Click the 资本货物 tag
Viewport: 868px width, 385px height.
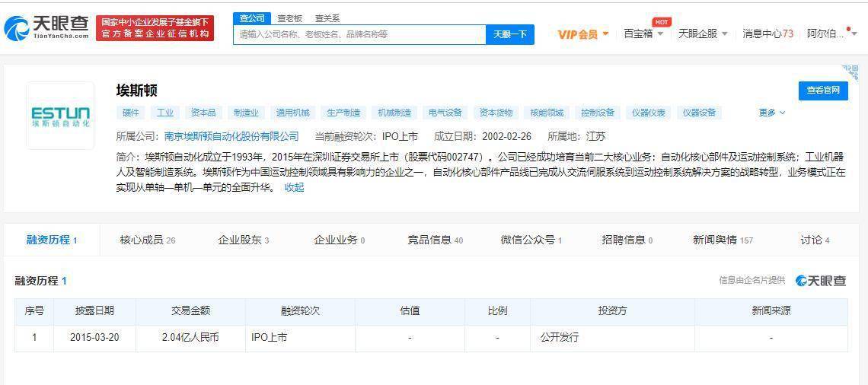(x=496, y=113)
